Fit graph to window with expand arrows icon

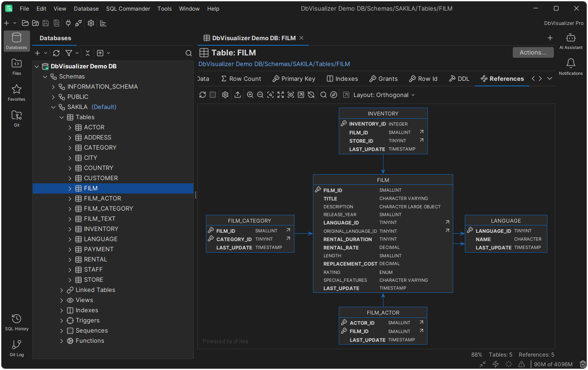coord(281,95)
